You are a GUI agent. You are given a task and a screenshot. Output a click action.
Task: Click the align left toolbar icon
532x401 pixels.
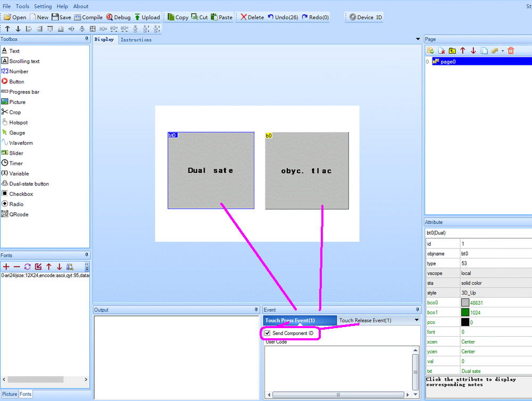pyautogui.click(x=29, y=29)
